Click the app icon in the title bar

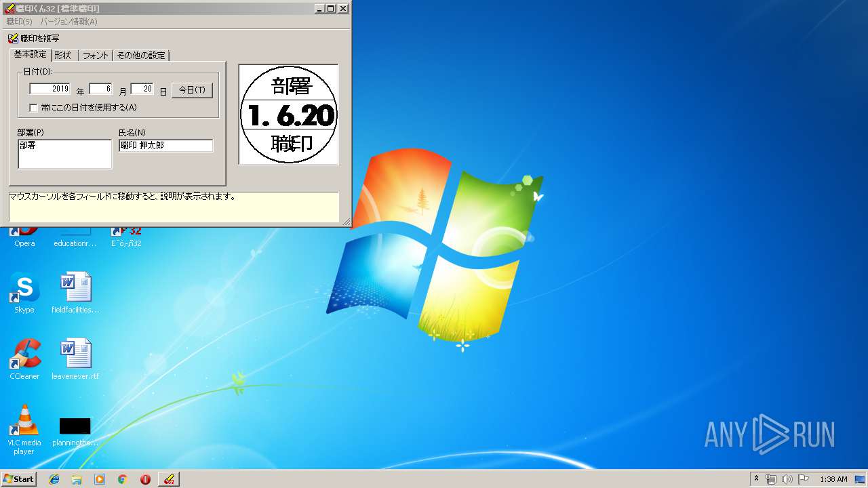[9, 9]
